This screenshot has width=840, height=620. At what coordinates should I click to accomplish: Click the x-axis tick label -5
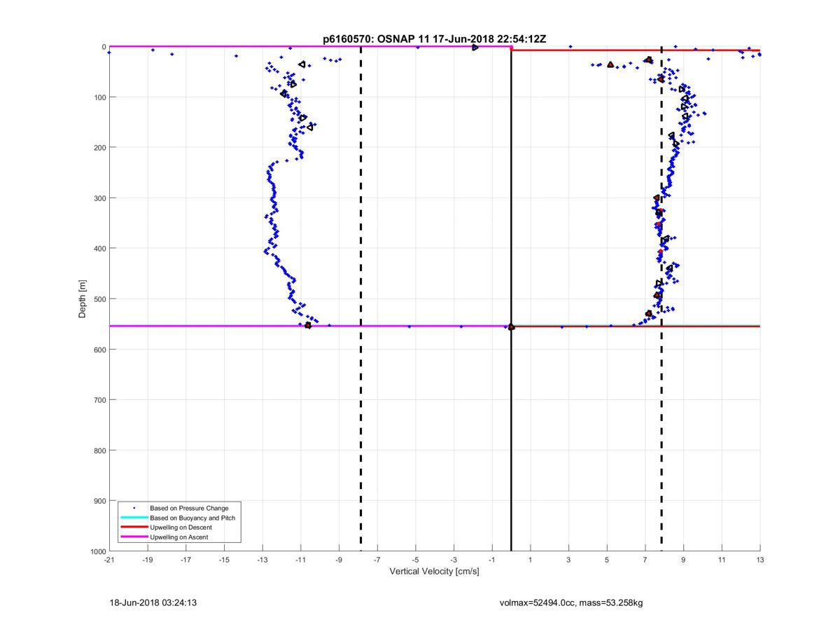[x=416, y=560]
